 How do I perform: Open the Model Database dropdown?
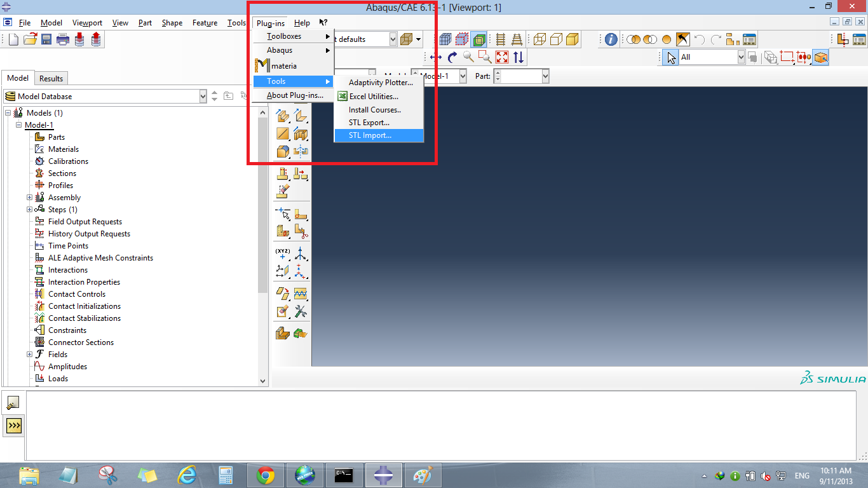pos(203,97)
